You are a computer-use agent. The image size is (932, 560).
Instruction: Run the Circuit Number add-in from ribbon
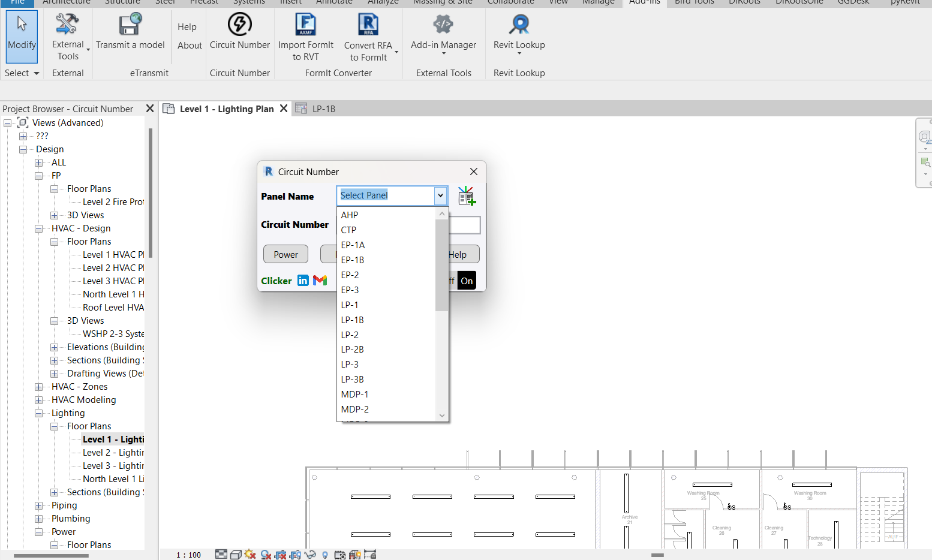pos(240,32)
